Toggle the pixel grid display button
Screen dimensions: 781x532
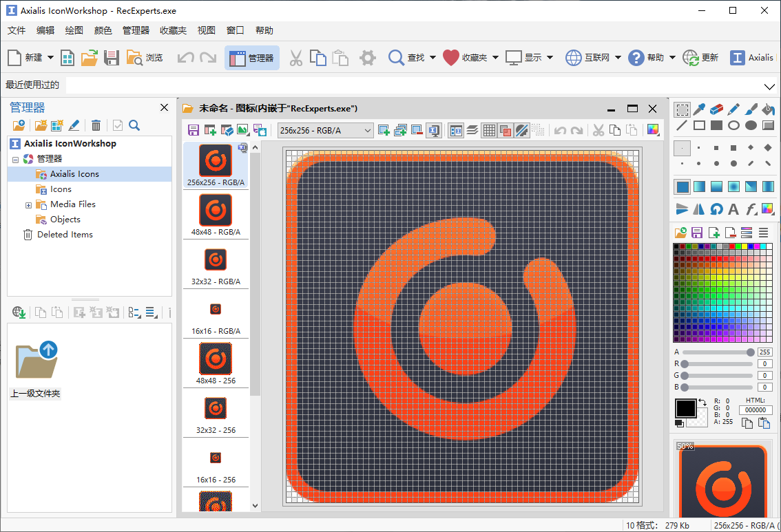(x=488, y=130)
